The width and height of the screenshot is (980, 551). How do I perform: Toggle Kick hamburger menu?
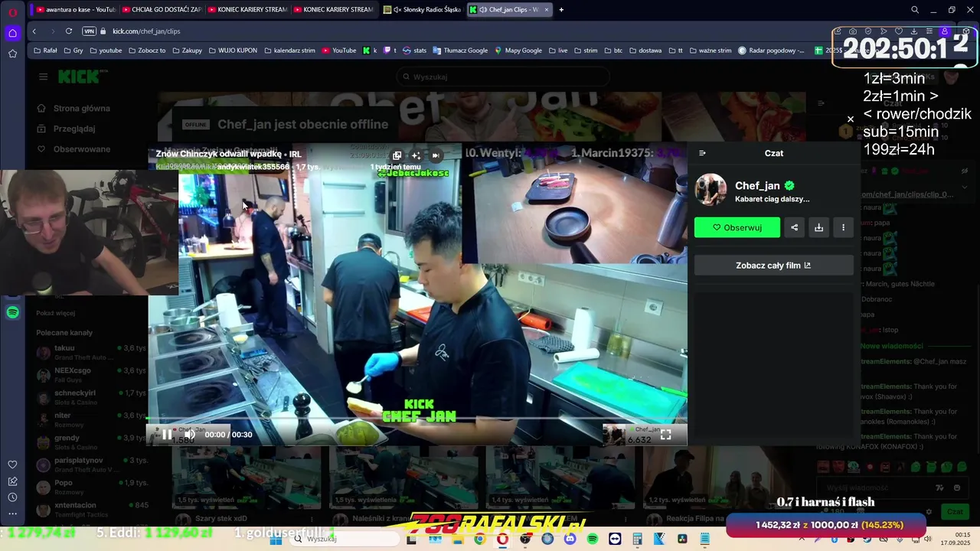(43, 77)
